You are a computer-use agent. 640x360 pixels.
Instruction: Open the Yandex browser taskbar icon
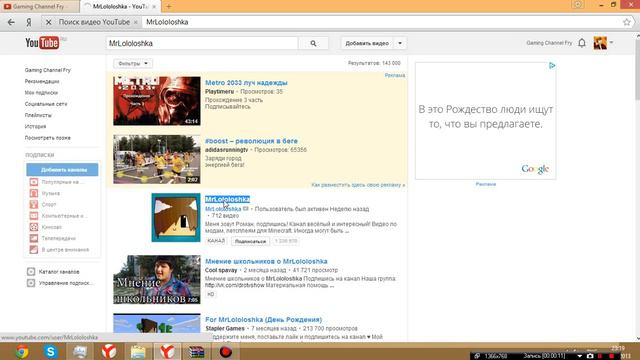click(x=109, y=351)
